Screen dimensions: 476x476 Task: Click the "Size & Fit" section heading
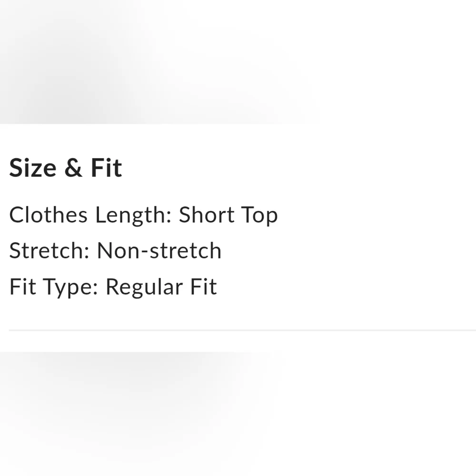(x=66, y=168)
